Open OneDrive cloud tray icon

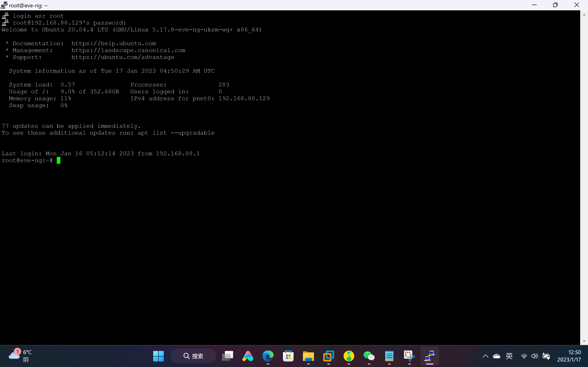pos(496,356)
